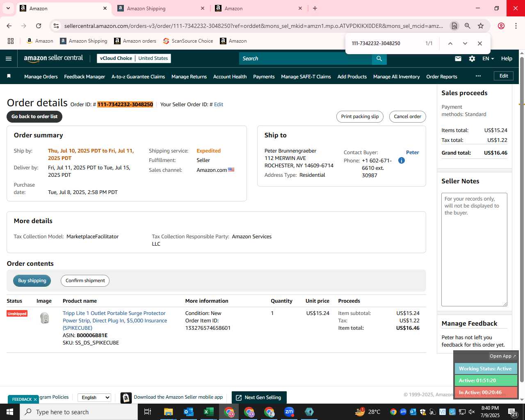Open Add Products in nav bar
This screenshot has width=525, height=420.
pos(352,77)
